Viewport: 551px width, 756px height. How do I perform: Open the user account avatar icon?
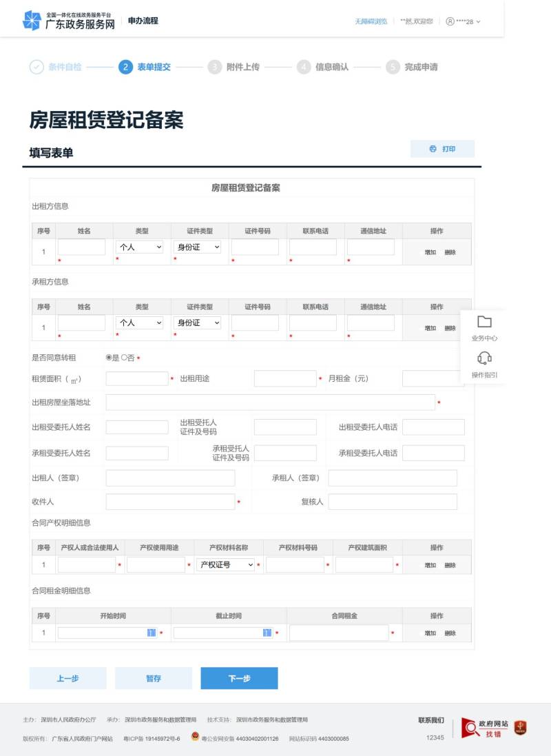pyautogui.click(x=450, y=21)
